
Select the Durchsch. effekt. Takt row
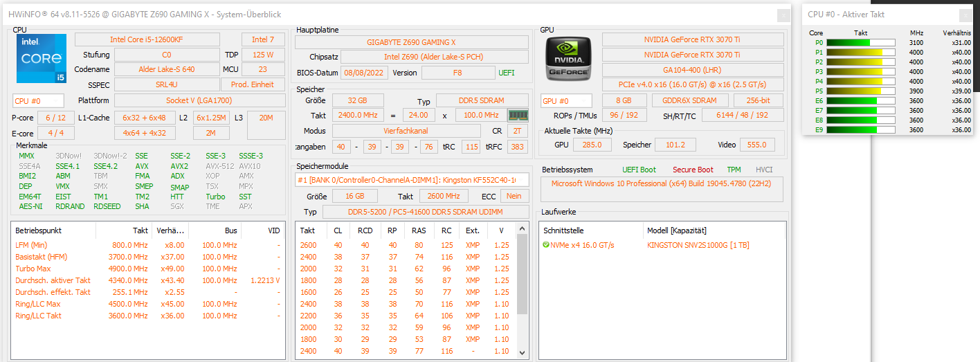tap(148, 292)
